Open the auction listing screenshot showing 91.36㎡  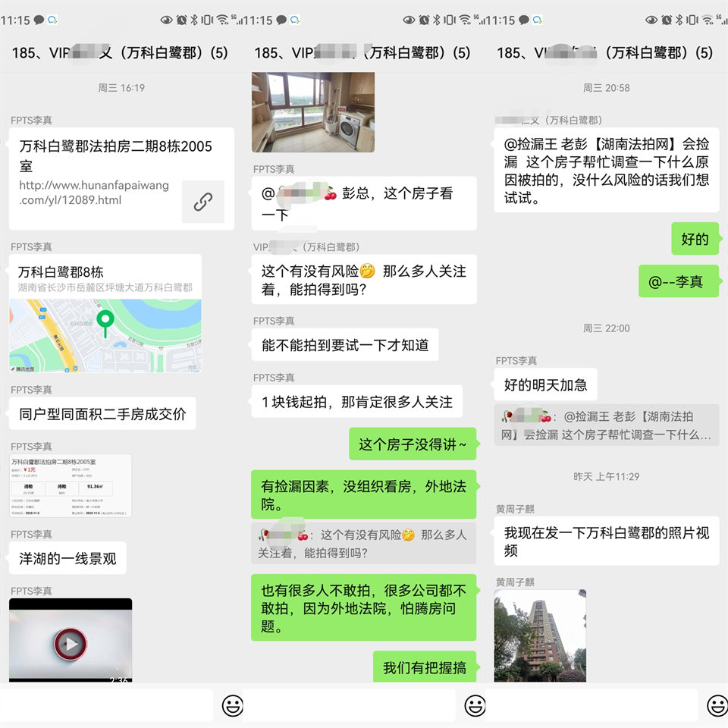pyautogui.click(x=71, y=485)
